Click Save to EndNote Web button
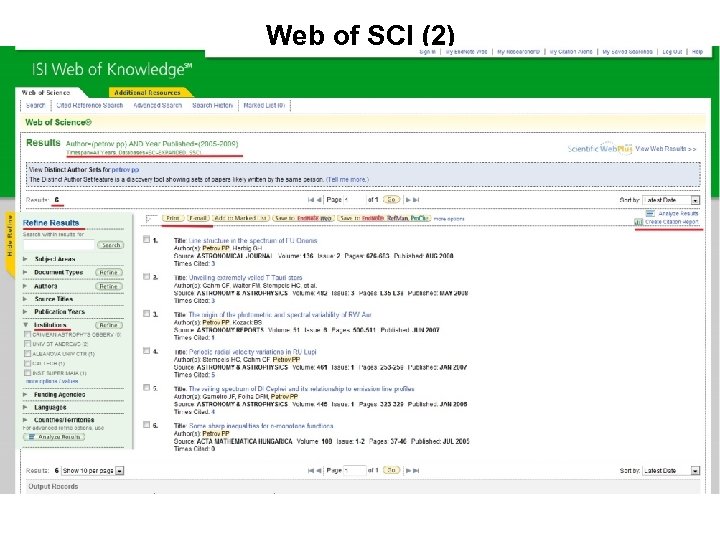The height and width of the screenshot is (540, 720). click(x=303, y=219)
